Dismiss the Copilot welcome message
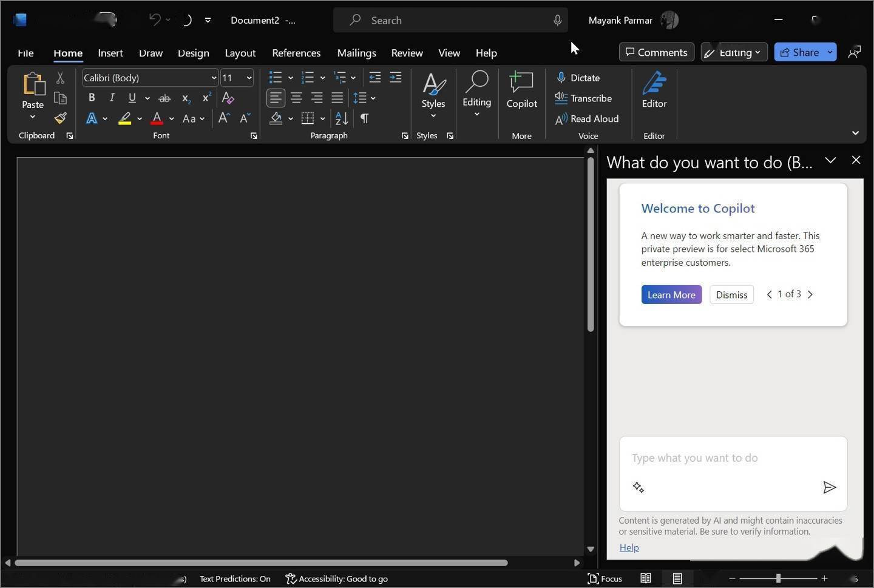This screenshot has height=588, width=874. 731,294
